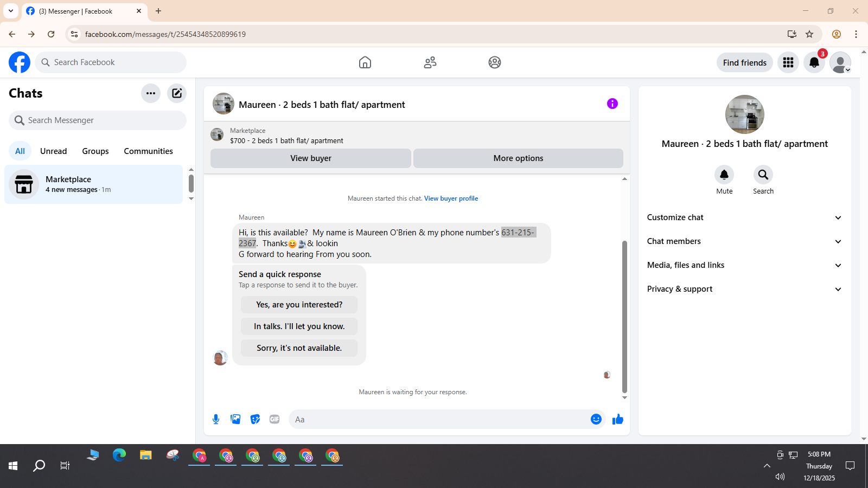
Task: Open Windows notification center
Action: point(850,466)
